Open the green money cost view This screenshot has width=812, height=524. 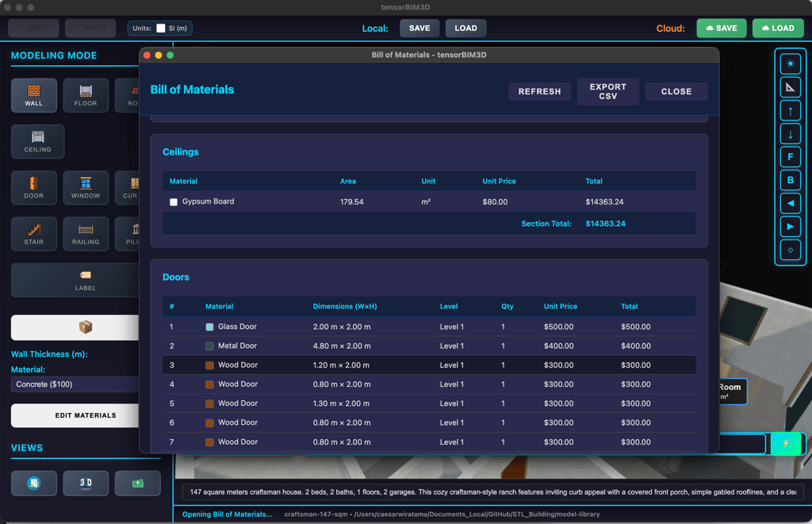pos(137,483)
